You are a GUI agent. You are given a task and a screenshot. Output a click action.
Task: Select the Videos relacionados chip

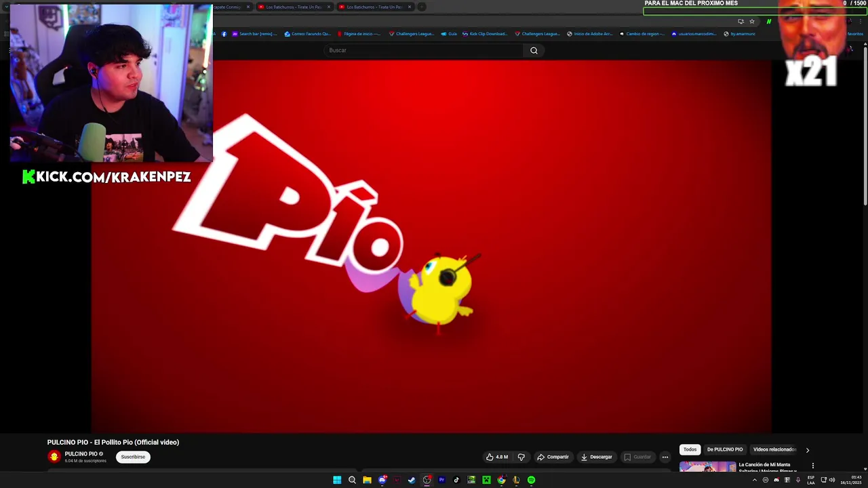[774, 449]
